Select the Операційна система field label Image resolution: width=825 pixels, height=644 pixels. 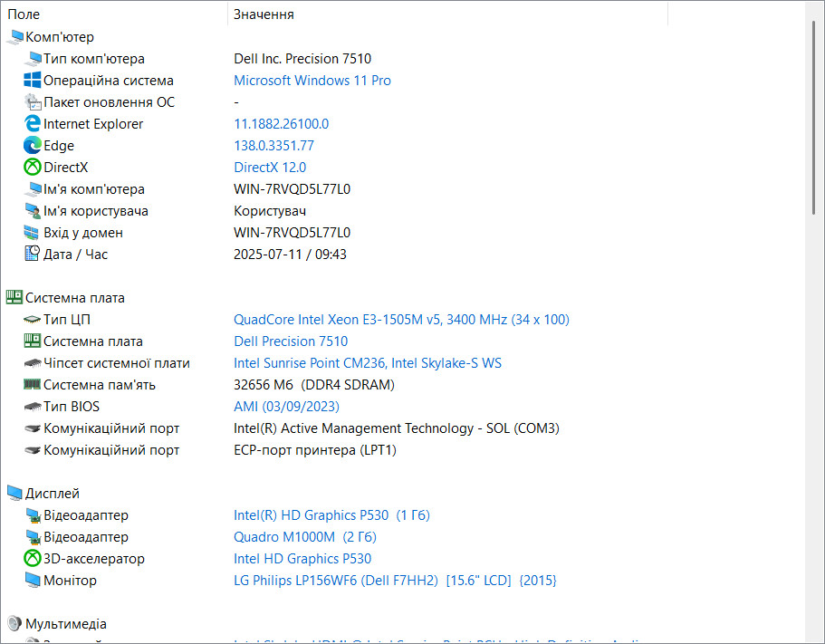(108, 80)
